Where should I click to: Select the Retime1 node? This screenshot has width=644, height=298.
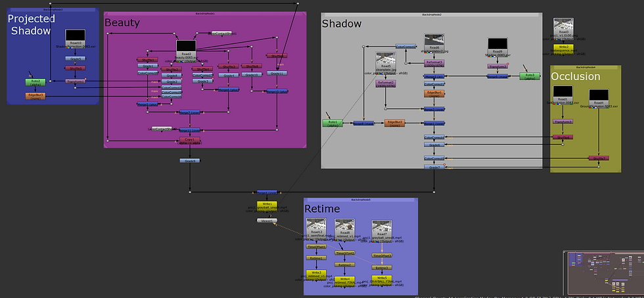pyautogui.click(x=316, y=258)
